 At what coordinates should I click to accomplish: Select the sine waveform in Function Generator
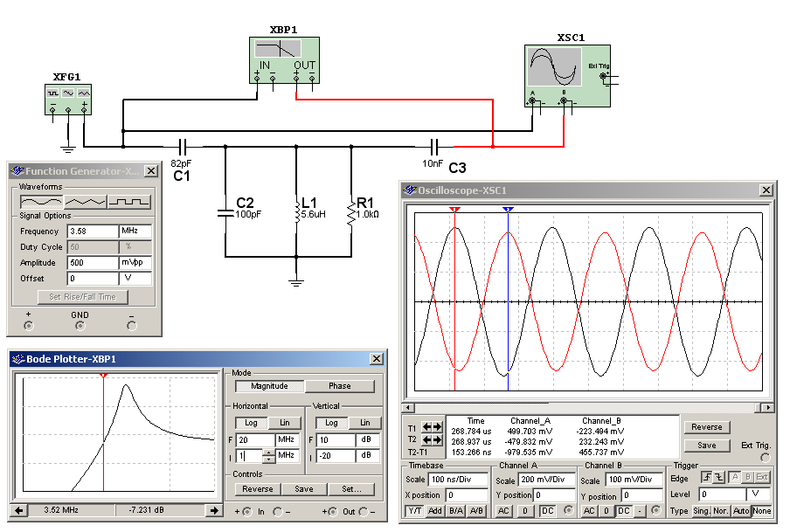[41, 202]
